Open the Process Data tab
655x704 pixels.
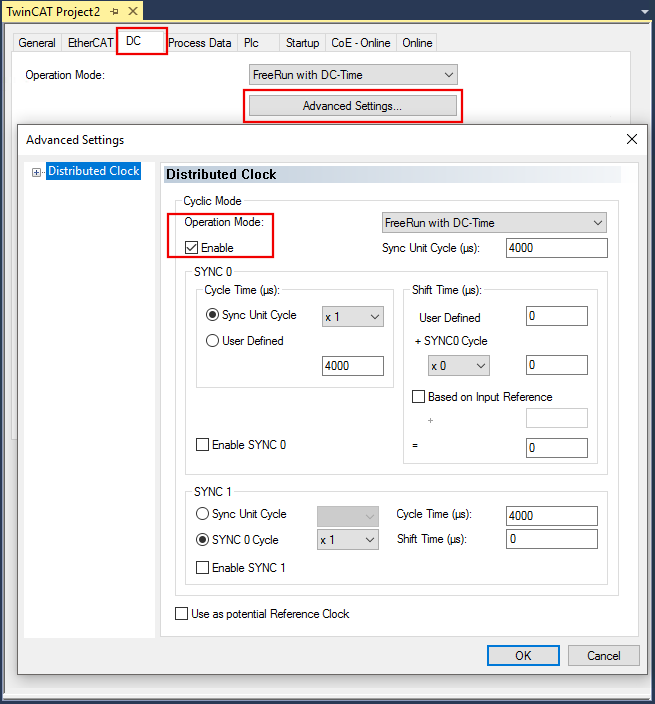200,43
